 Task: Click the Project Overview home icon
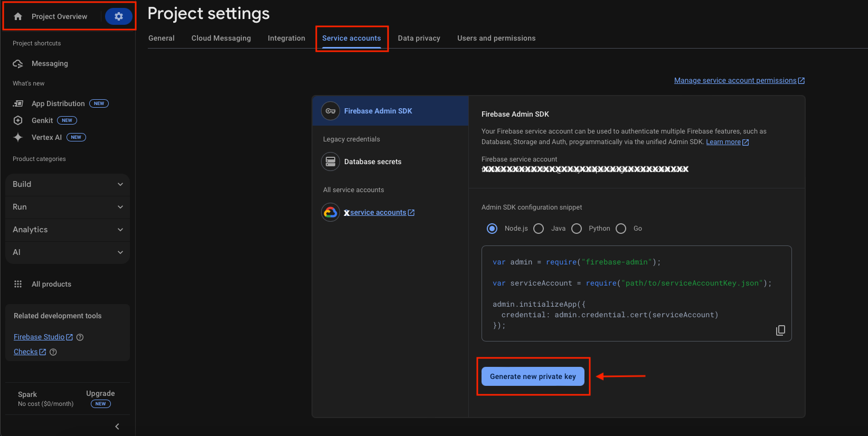tap(18, 16)
